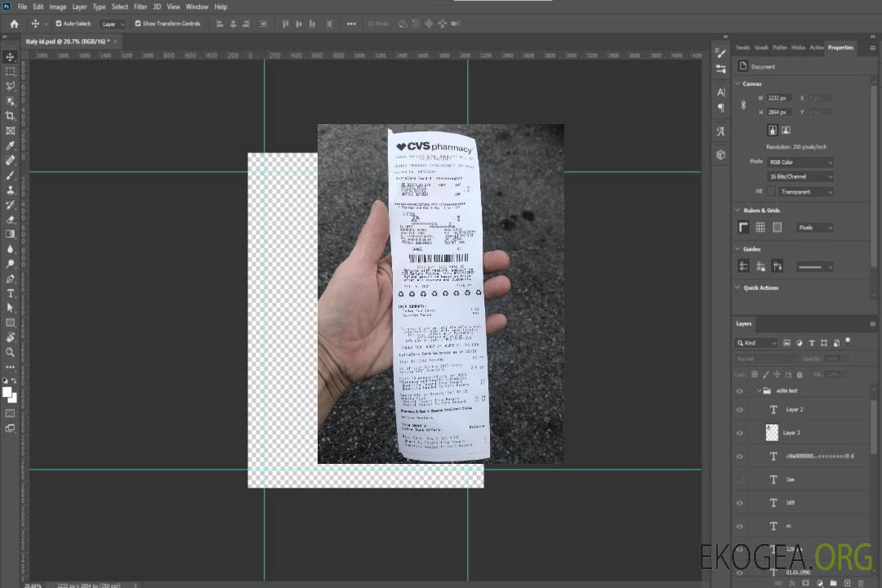Select Layer 3 thumbnail in Layers panel
The height and width of the screenshot is (588, 882).
click(x=772, y=433)
